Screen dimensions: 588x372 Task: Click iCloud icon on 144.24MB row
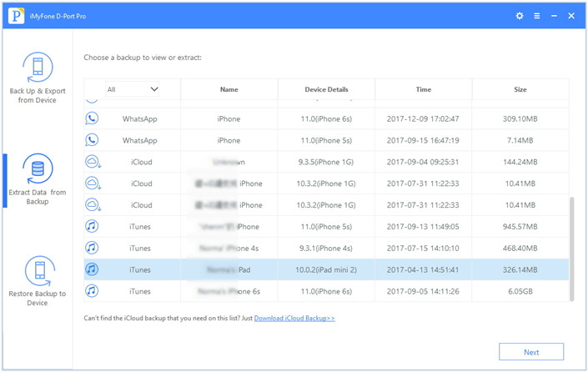pyautogui.click(x=93, y=162)
